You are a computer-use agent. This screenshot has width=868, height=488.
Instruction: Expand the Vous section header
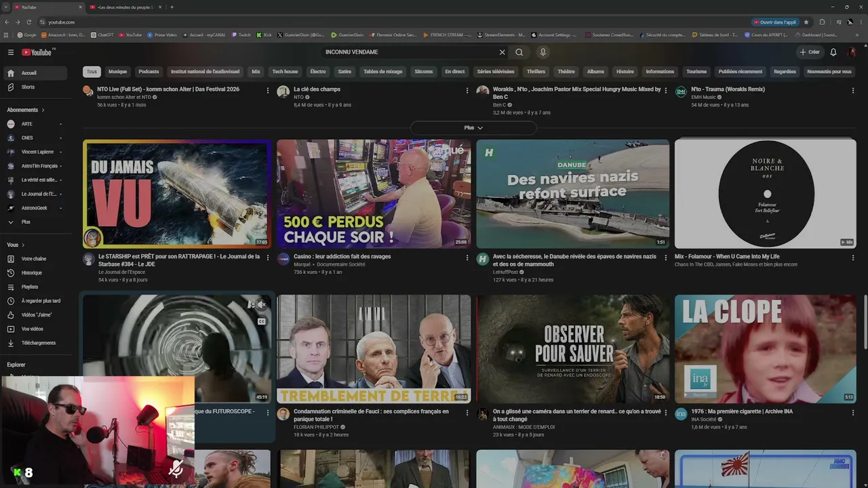tap(16, 245)
